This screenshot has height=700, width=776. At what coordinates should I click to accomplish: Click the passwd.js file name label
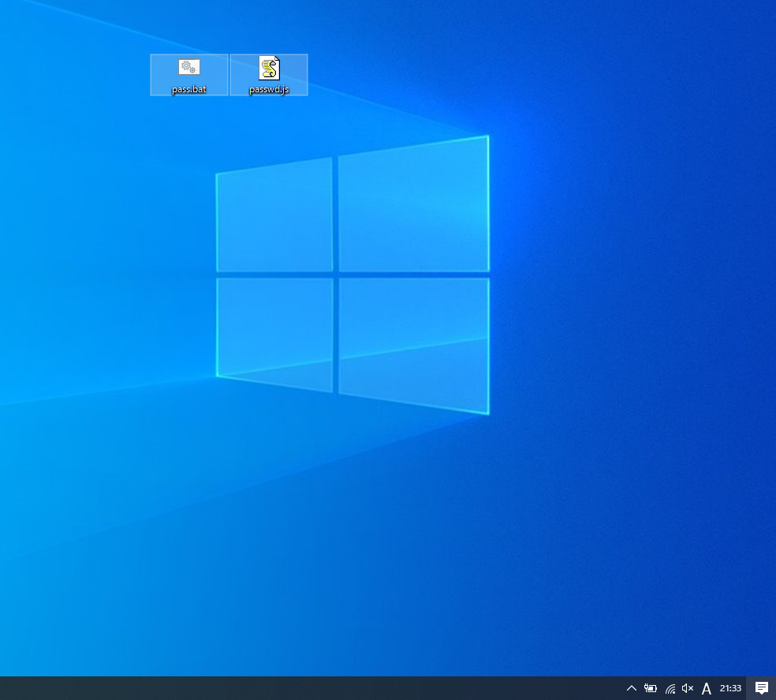(268, 89)
